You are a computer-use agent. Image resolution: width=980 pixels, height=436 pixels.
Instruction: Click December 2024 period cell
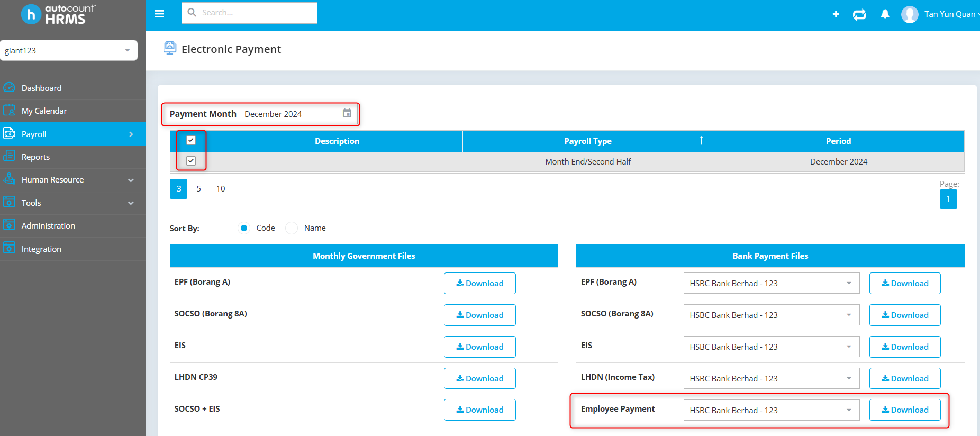tap(839, 162)
